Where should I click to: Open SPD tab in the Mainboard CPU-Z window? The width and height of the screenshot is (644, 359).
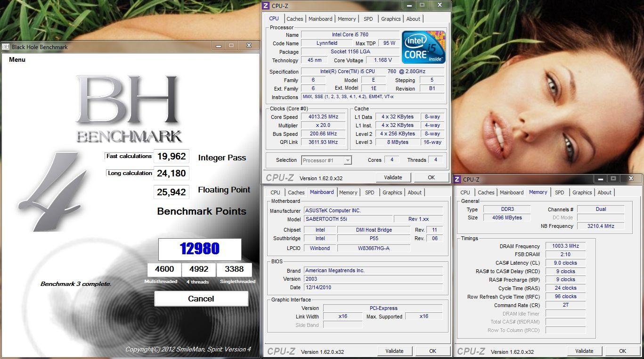click(x=370, y=192)
